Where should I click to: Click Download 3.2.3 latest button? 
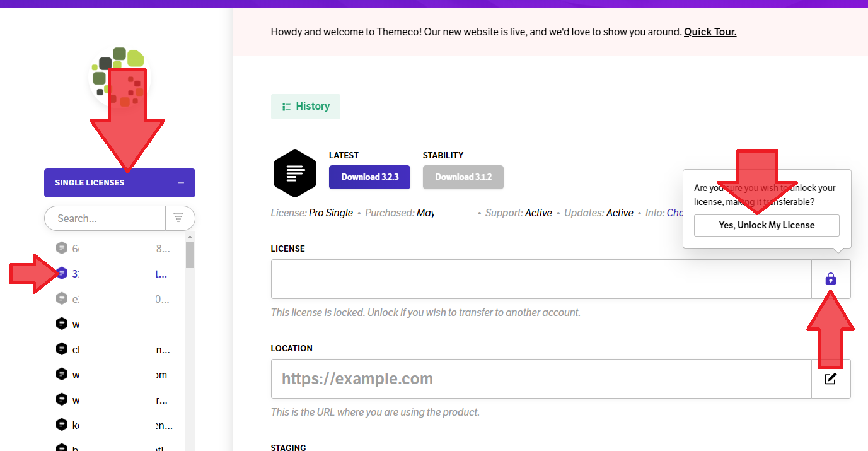tap(369, 177)
